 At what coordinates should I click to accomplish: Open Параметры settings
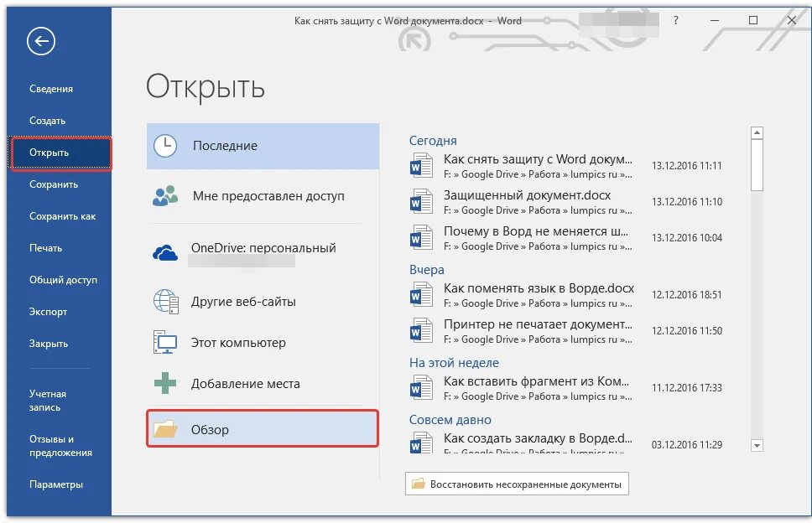56,484
